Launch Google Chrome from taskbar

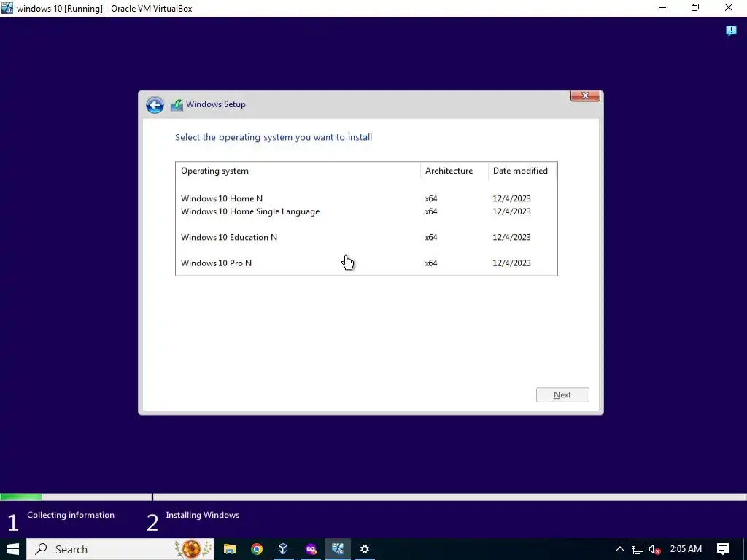(257, 549)
